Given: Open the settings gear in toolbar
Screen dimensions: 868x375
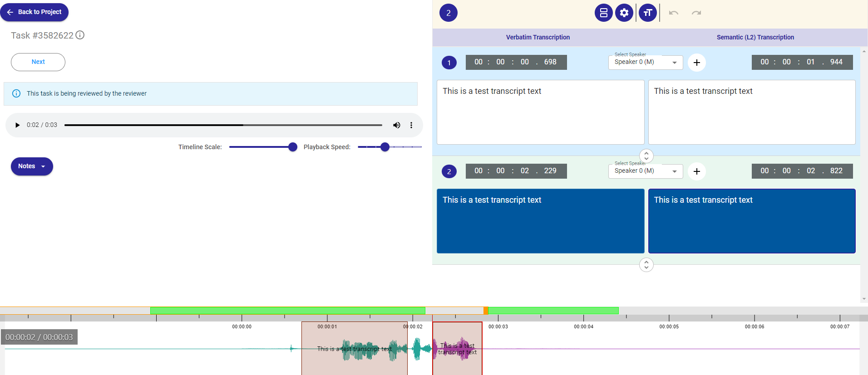Looking at the screenshot, I should click(624, 13).
